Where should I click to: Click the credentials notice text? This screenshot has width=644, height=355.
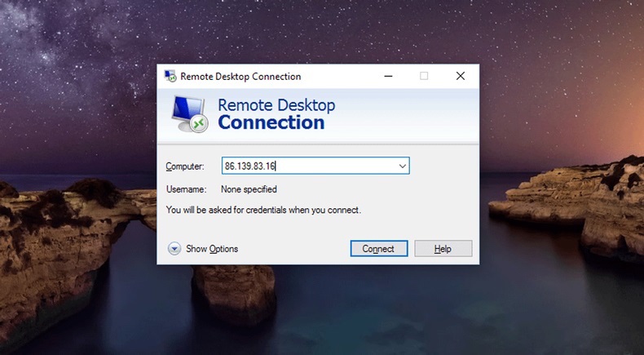pos(263,210)
